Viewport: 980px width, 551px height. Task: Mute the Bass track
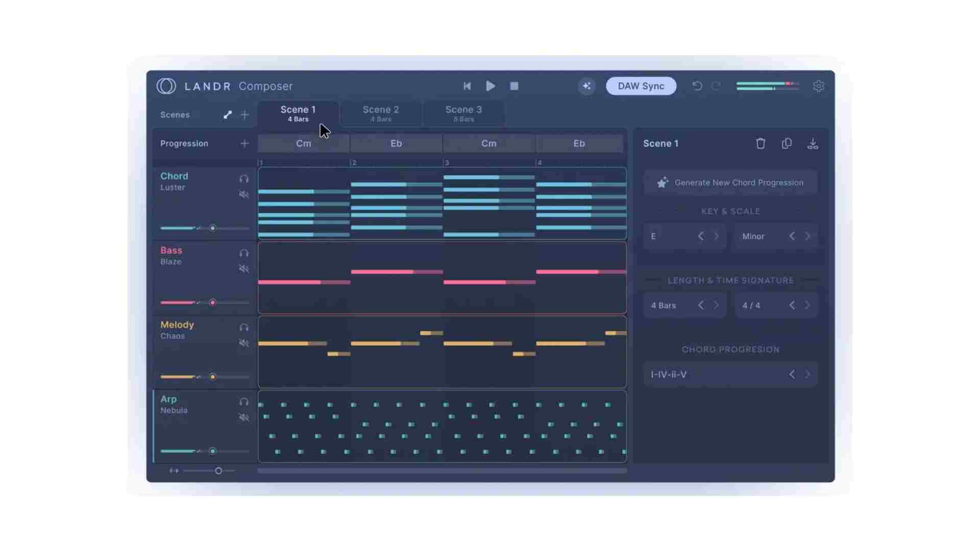pos(243,269)
